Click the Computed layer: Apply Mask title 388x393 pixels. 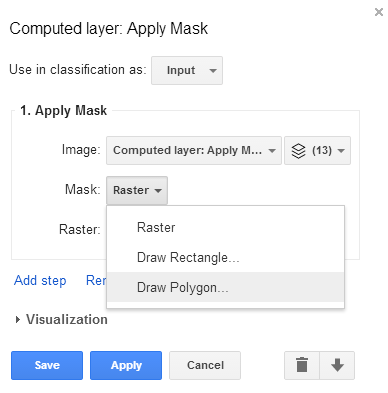coord(109,29)
